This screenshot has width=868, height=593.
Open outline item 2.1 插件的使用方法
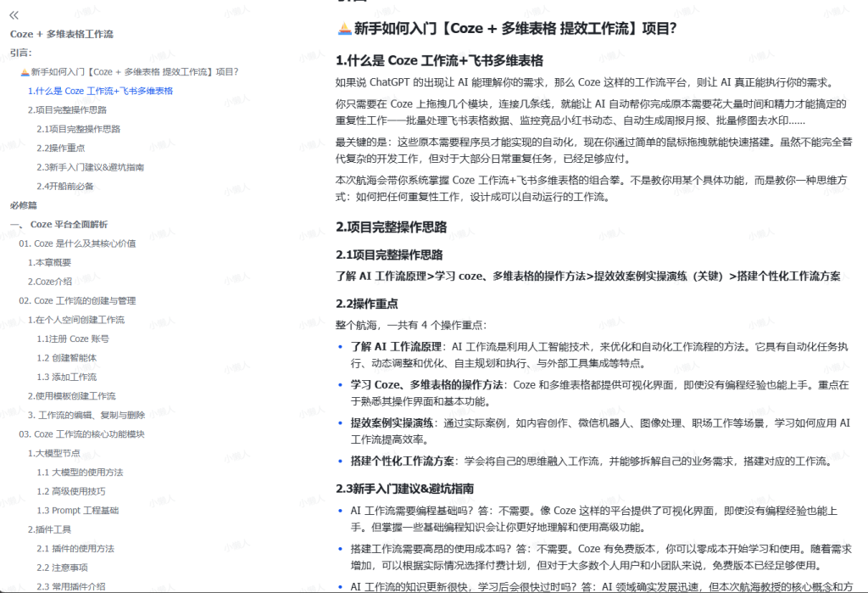tap(75, 549)
